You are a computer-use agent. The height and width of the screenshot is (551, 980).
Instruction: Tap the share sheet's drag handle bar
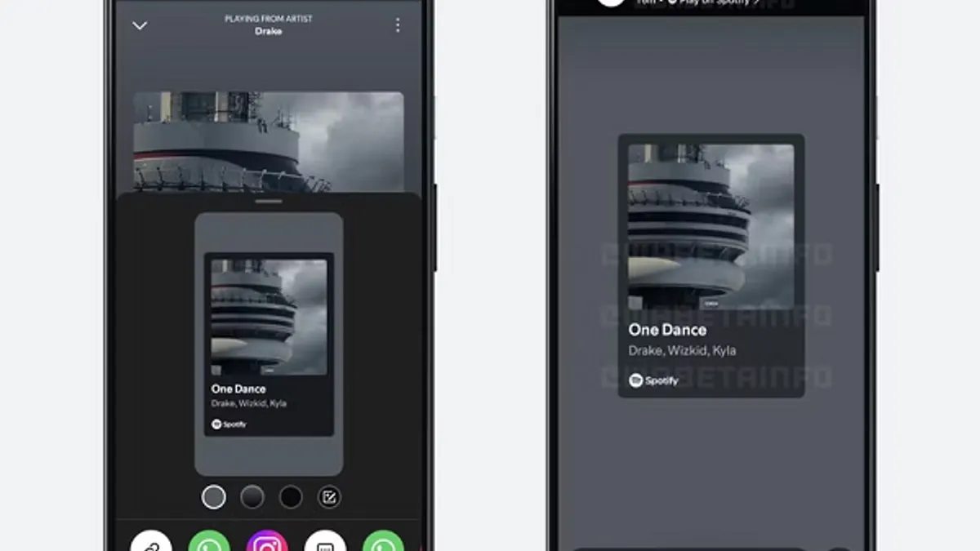(269, 201)
